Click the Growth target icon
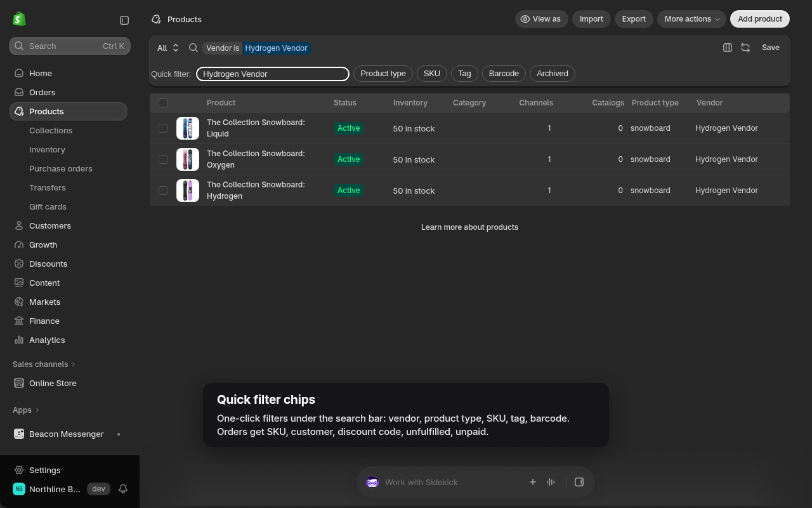 [x=19, y=244]
